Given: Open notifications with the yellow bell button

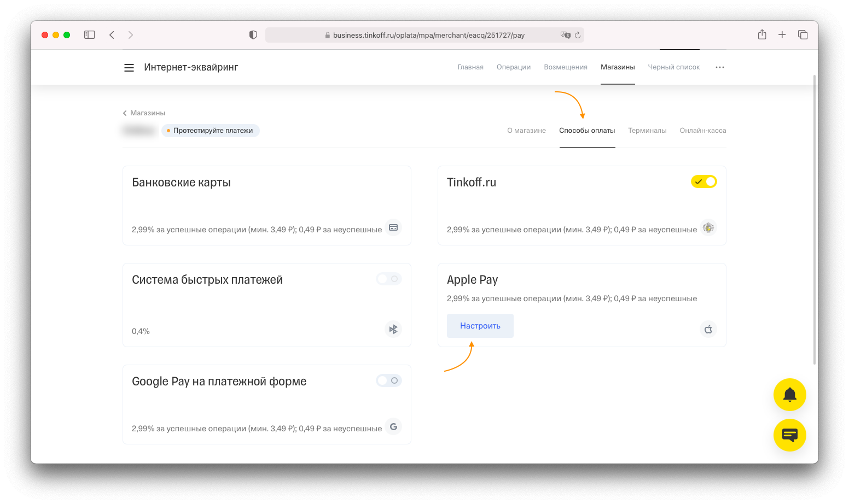Looking at the screenshot, I should click(790, 395).
